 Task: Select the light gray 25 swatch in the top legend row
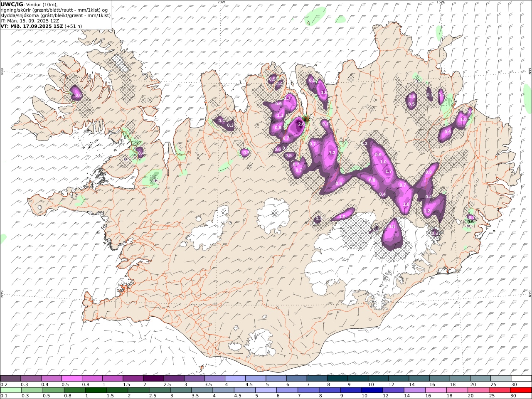(x=501, y=379)
